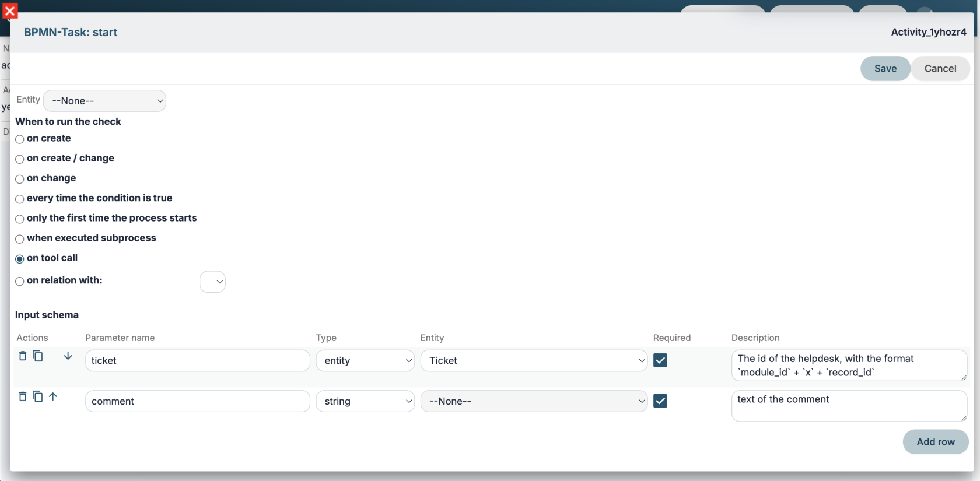
Task: Edit the 'comment' parameter name field
Action: 198,401
